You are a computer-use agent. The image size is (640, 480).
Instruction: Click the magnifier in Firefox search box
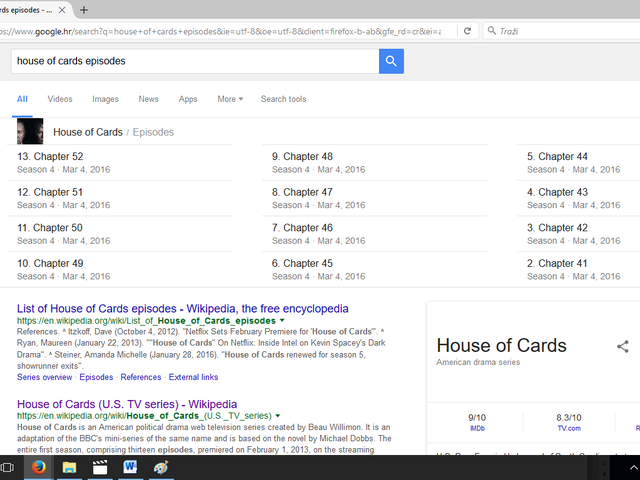tap(492, 31)
